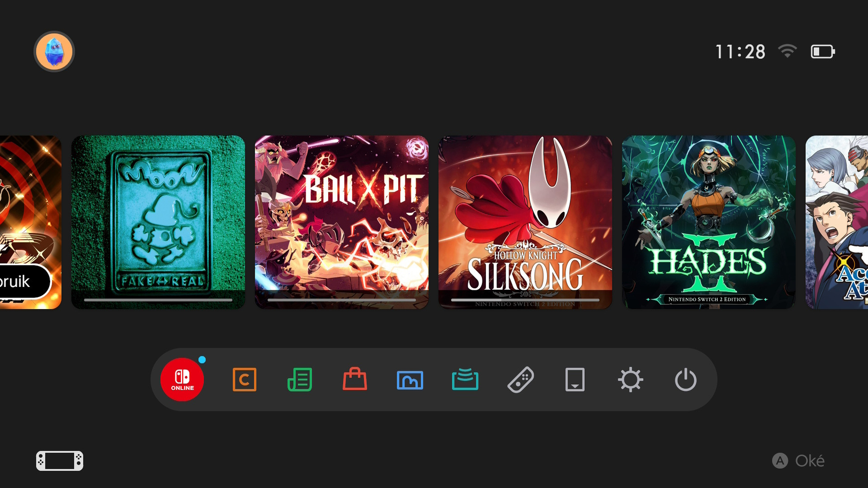Select the Ace Attorney game tile
The width and height of the screenshot is (868, 488).
(837, 222)
